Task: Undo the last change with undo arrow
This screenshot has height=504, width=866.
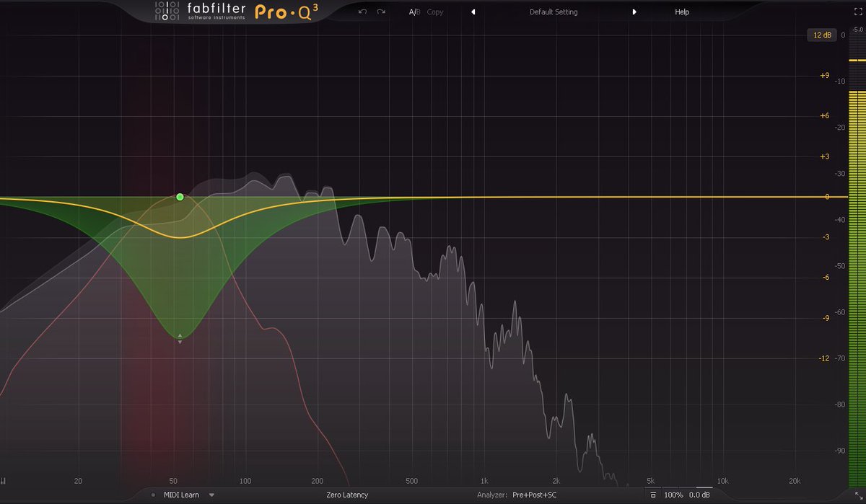Action: coord(362,12)
